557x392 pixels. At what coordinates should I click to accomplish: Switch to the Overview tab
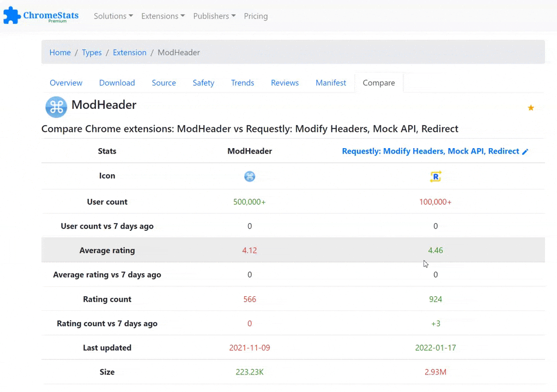66,83
